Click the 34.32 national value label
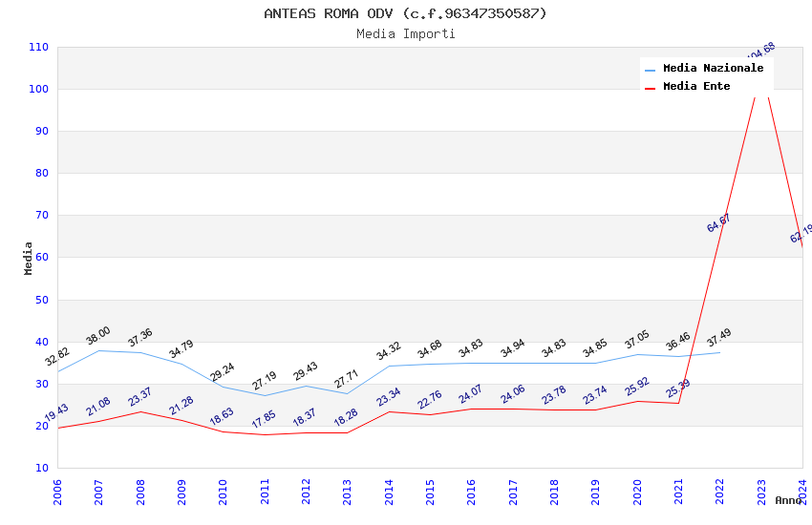This screenshot has height=525, width=812. 389,350
